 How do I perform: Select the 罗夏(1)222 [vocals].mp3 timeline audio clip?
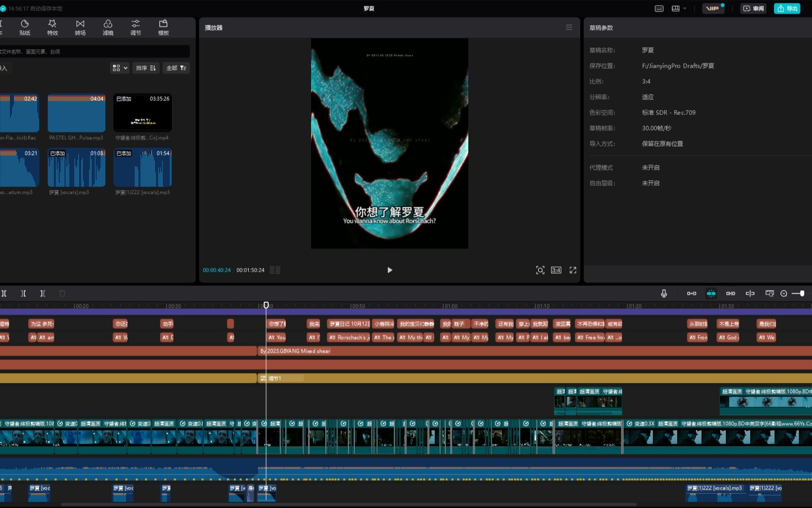pos(716,493)
